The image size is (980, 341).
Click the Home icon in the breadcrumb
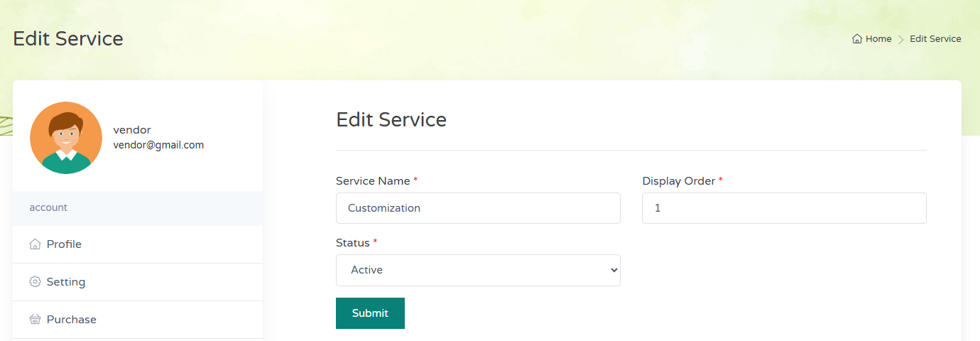pyautogui.click(x=857, y=39)
